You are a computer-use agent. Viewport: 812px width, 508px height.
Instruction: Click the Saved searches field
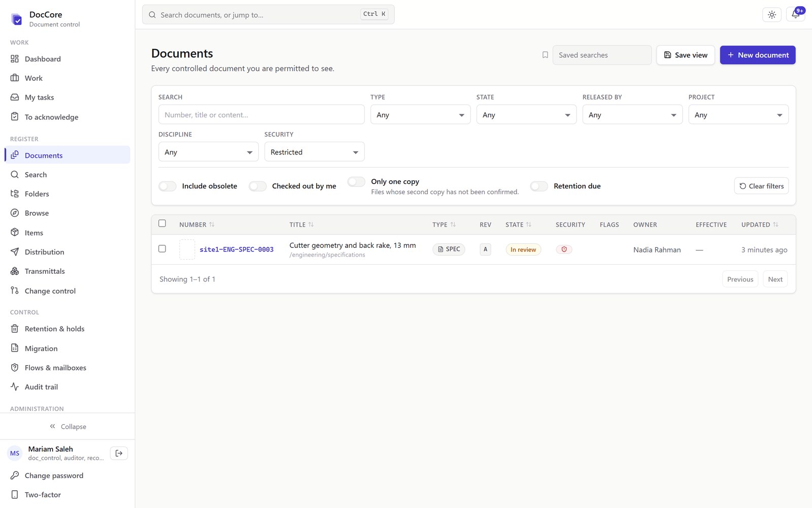[602, 55]
